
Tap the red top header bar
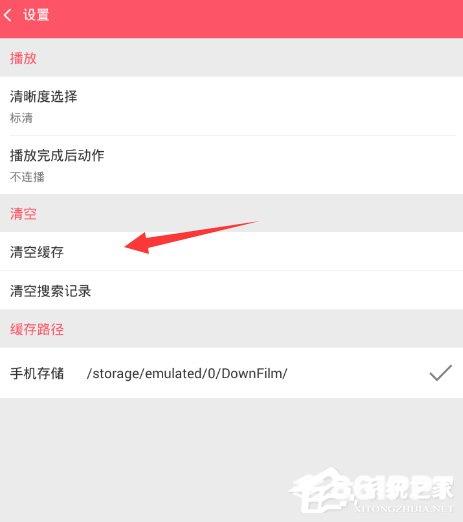click(231, 19)
